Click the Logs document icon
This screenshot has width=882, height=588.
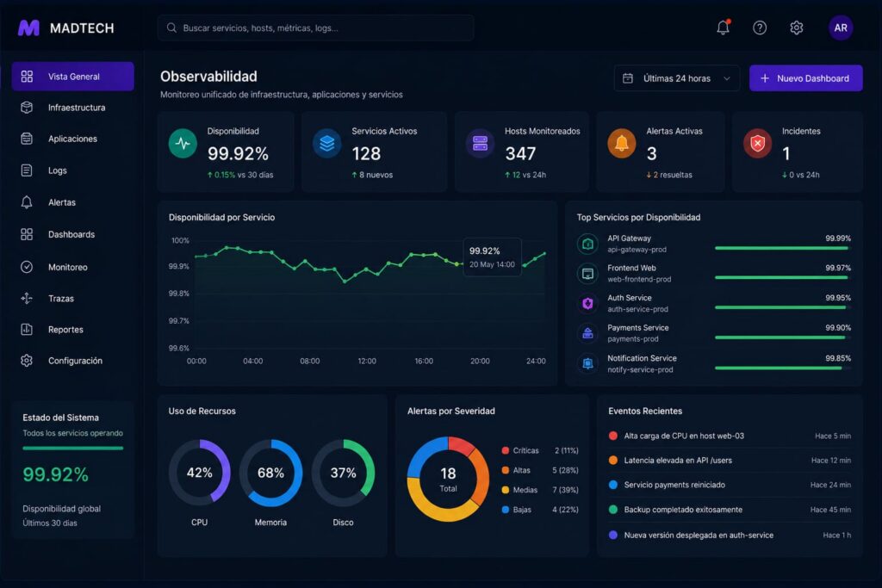coord(27,170)
